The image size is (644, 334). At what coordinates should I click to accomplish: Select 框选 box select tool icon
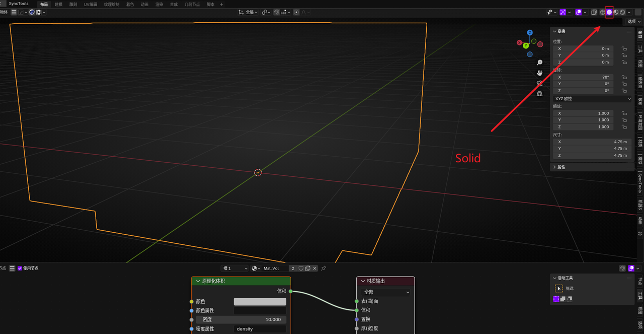[559, 289]
